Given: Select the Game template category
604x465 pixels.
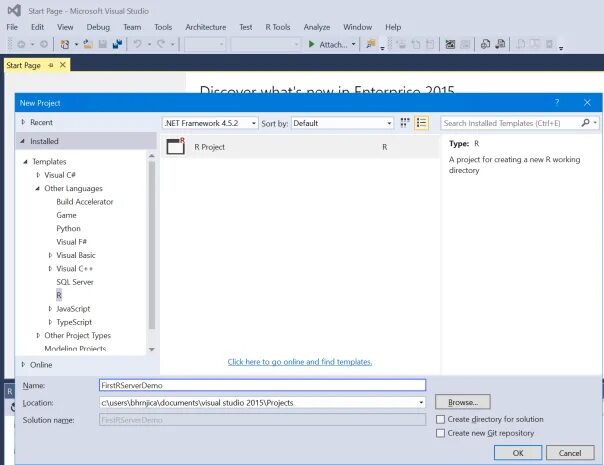Looking at the screenshot, I should pyautogui.click(x=66, y=215).
